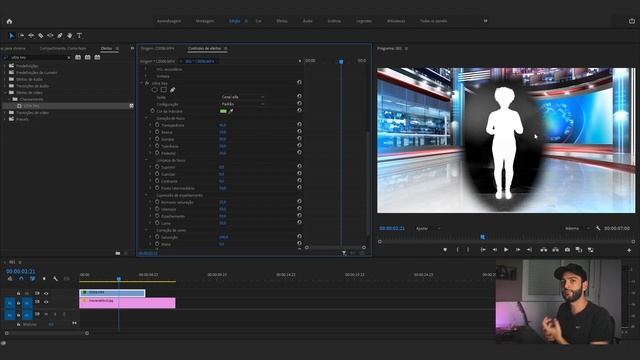Create rectangle mask for Ultra Key
The image size is (640, 360).
pyautogui.click(x=164, y=90)
